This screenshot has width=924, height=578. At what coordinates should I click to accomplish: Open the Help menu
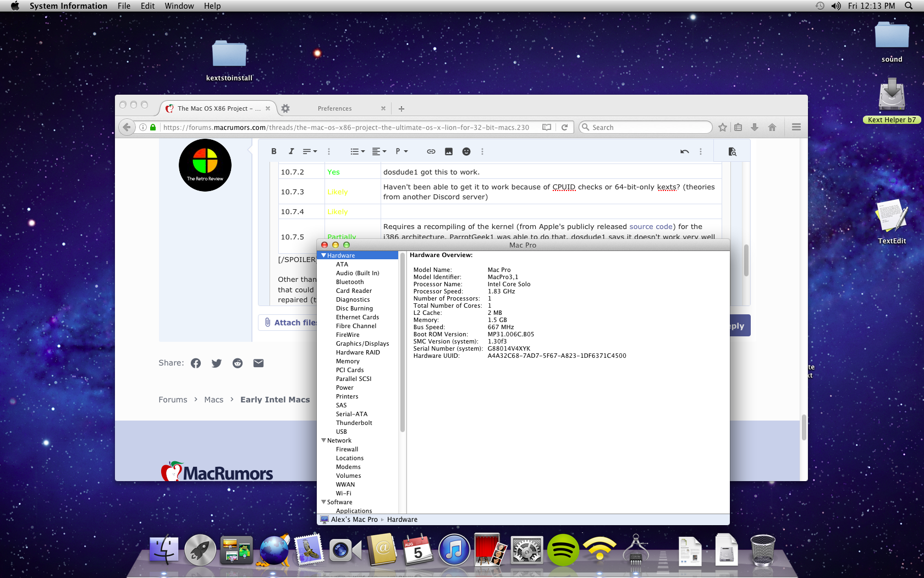tap(212, 6)
